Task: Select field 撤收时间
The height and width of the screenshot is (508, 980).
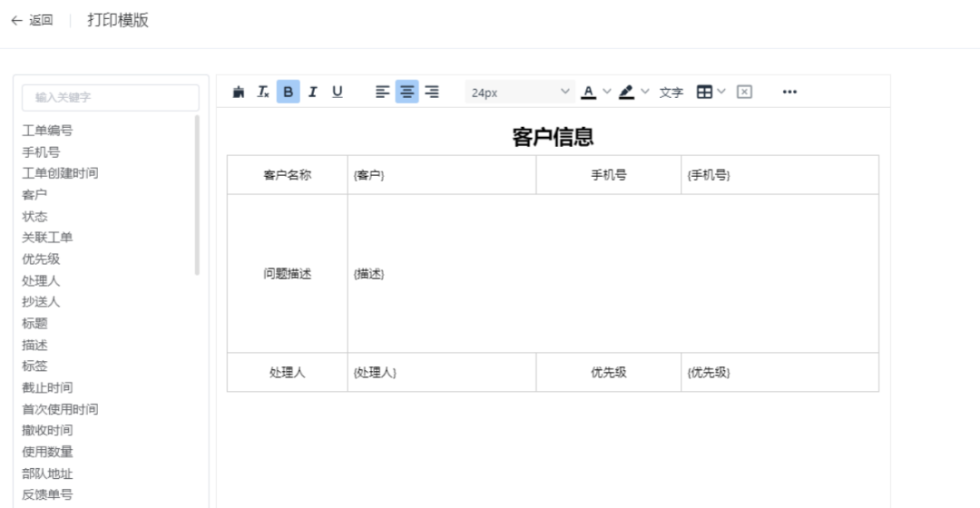Action: point(47,431)
